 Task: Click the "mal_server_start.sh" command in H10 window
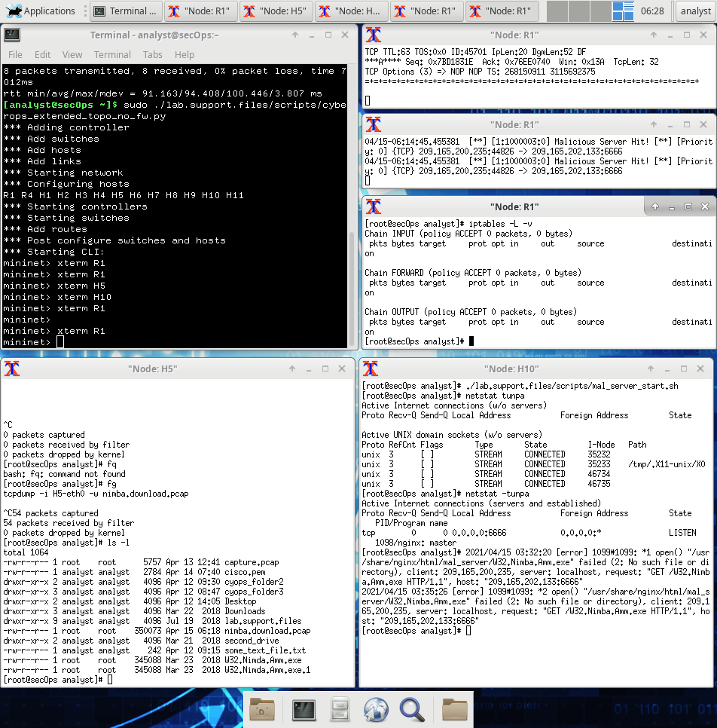click(572, 386)
